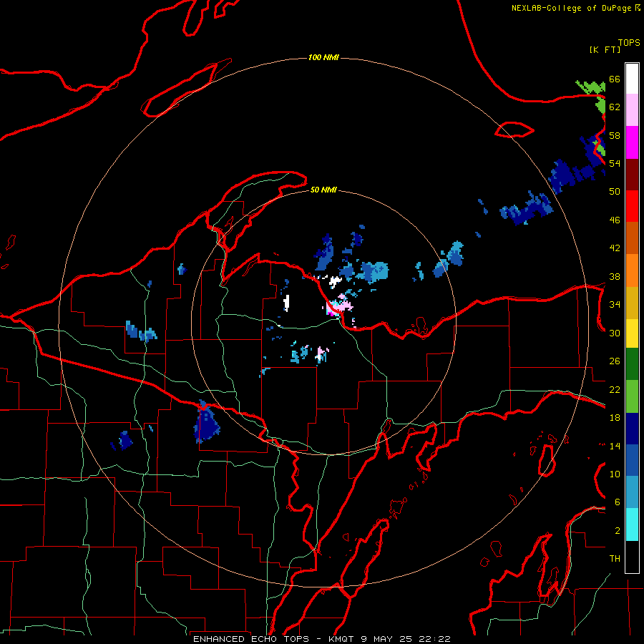Click the KMQT station identifier
The width and height of the screenshot is (644, 644).
(x=341, y=639)
